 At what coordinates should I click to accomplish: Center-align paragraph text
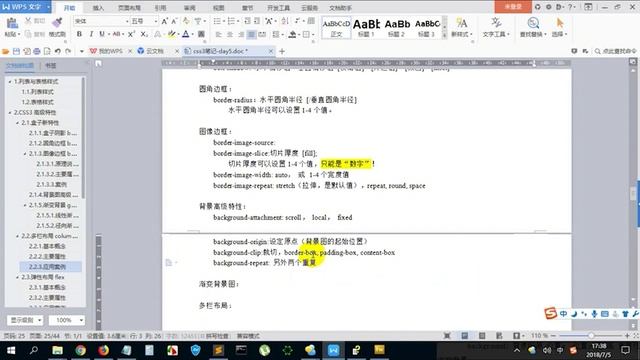click(x=230, y=34)
